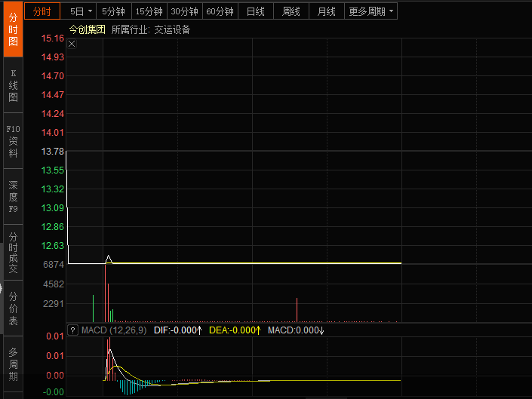Select the 5分钟 period tab
Viewport: 532px width, 399px height.
tap(114, 11)
